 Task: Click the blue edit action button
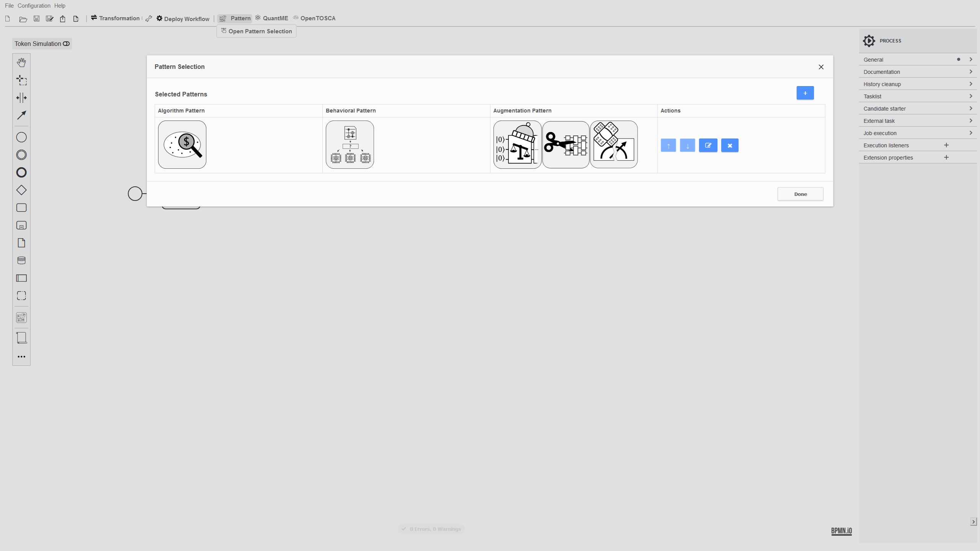[x=708, y=145]
